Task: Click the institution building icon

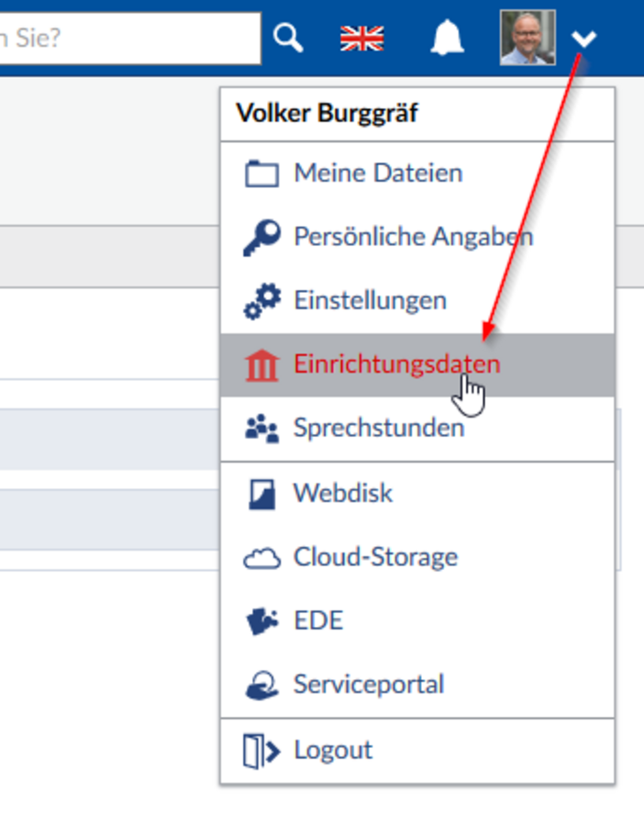Action: tap(261, 364)
